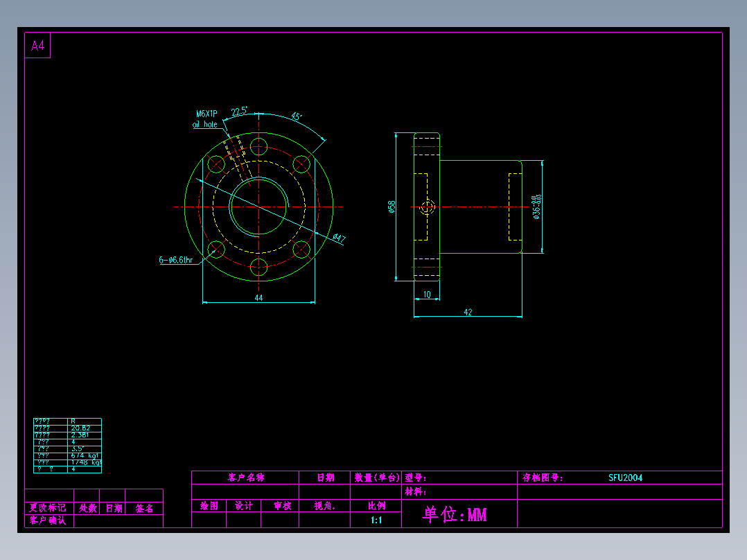The width and height of the screenshot is (747, 560).
Task: Select the M6X1P oil hole annotation
Action: pyautogui.click(x=206, y=119)
